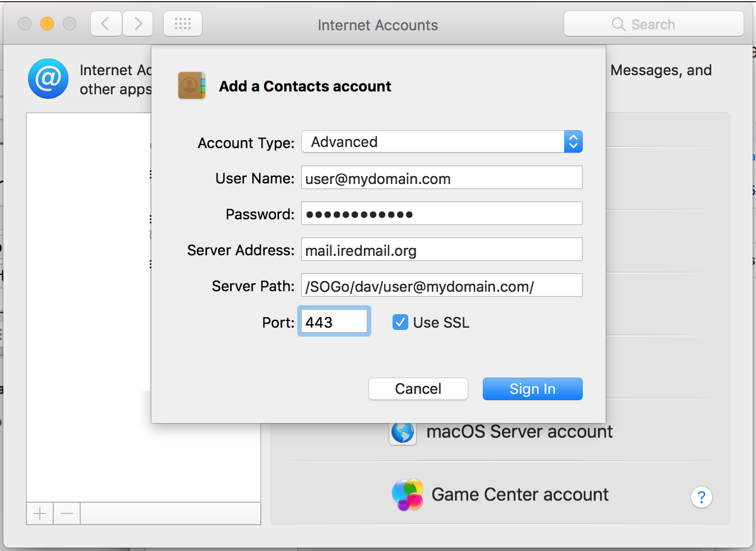
Task: Click the Server Address field
Action: 442,249
